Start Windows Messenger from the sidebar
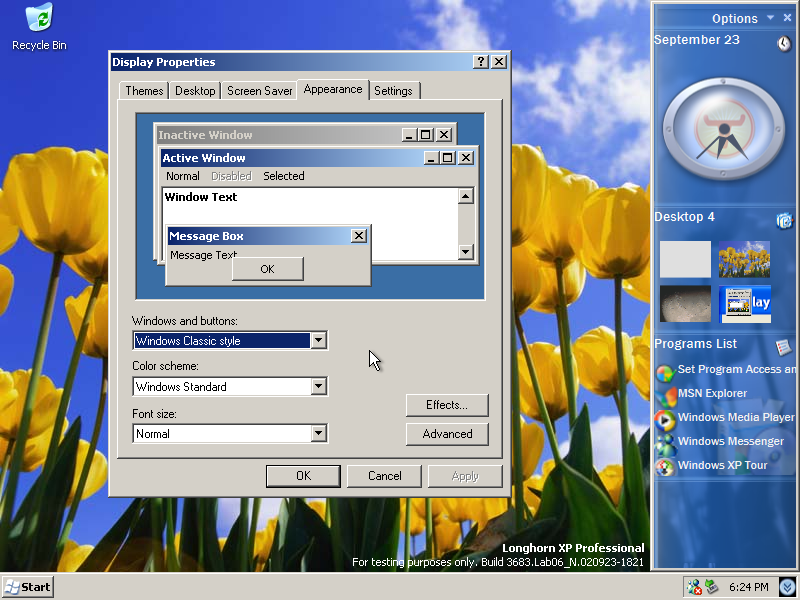Viewport: 800px width, 600px height. [x=730, y=442]
